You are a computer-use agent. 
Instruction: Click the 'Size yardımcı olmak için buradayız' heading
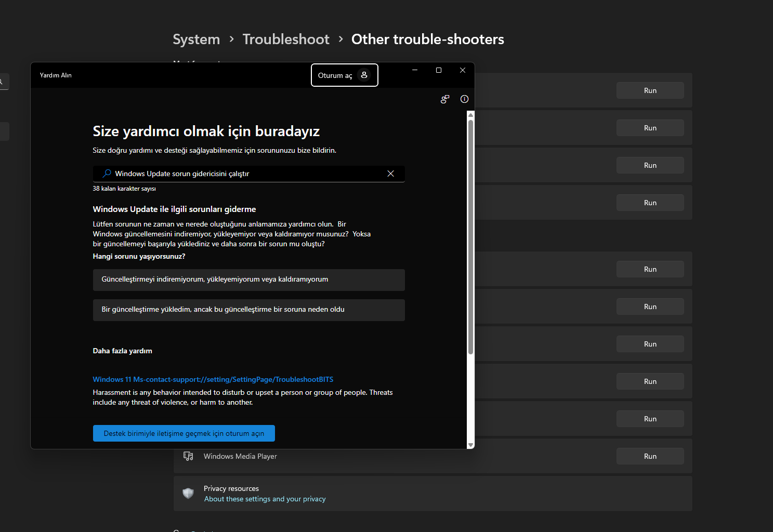coord(206,131)
